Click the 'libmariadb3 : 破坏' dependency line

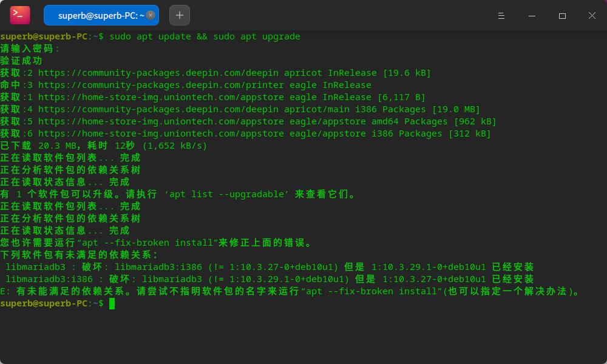pos(270,267)
